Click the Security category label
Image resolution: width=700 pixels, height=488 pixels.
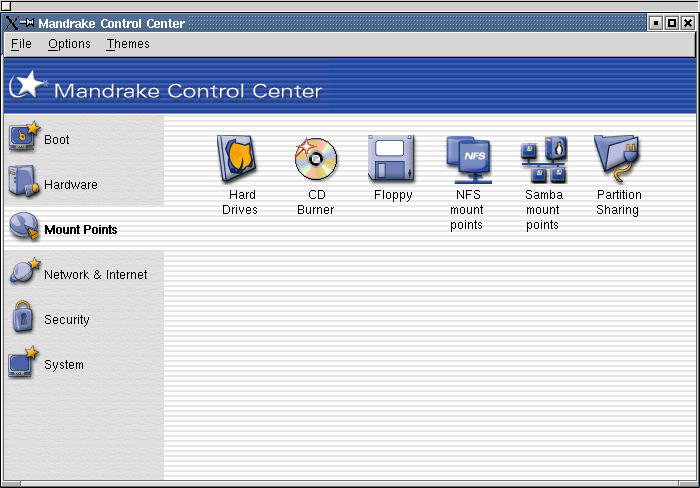pos(67,320)
